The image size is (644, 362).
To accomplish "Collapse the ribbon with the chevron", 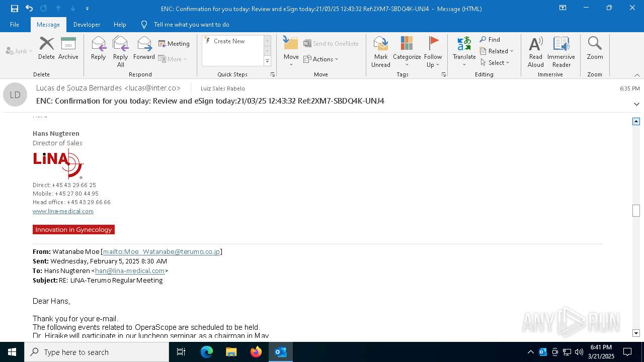I will click(637, 75).
